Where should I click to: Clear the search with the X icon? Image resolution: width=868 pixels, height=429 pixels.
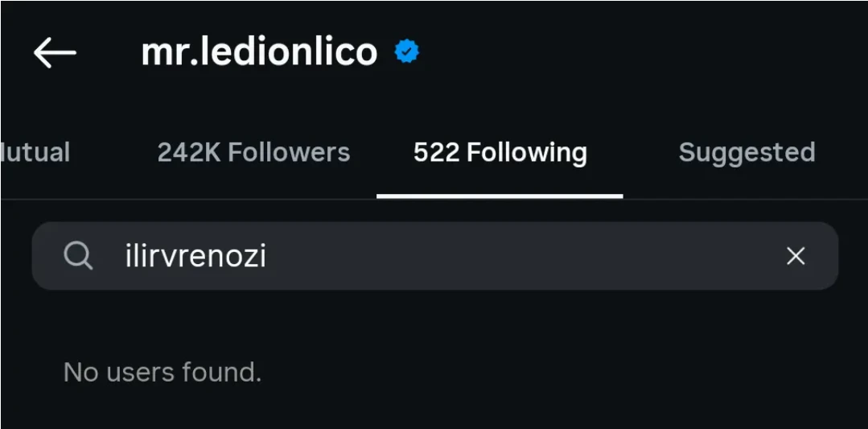[x=795, y=256]
